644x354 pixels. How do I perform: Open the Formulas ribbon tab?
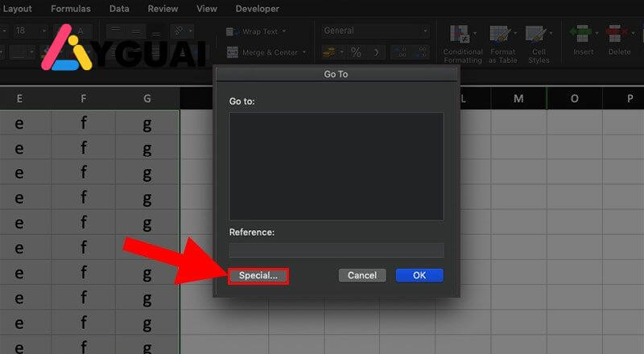[x=71, y=9]
